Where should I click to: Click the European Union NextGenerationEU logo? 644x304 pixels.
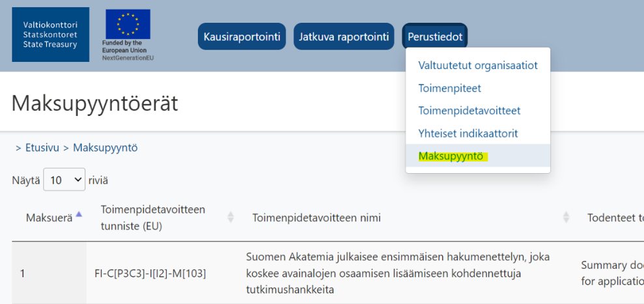click(x=128, y=35)
